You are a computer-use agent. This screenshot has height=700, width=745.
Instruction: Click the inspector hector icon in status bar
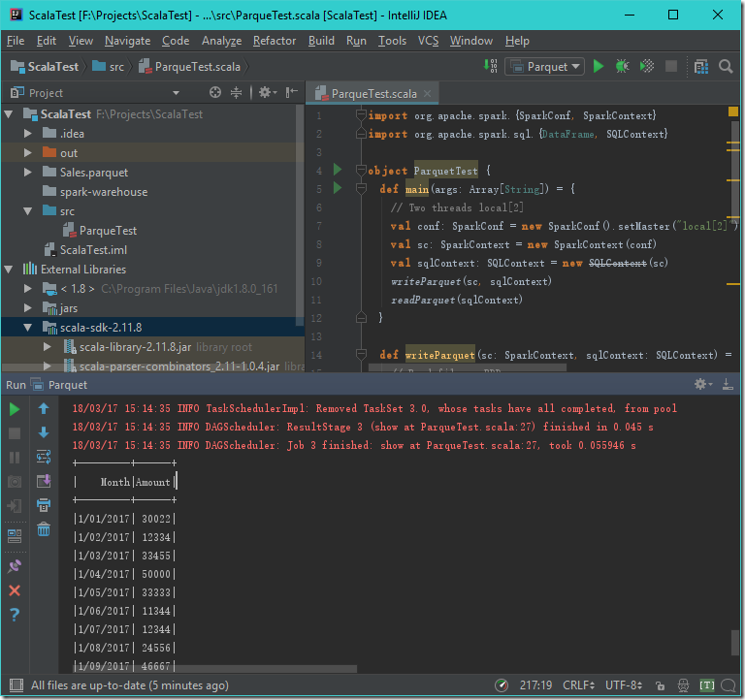(x=683, y=685)
